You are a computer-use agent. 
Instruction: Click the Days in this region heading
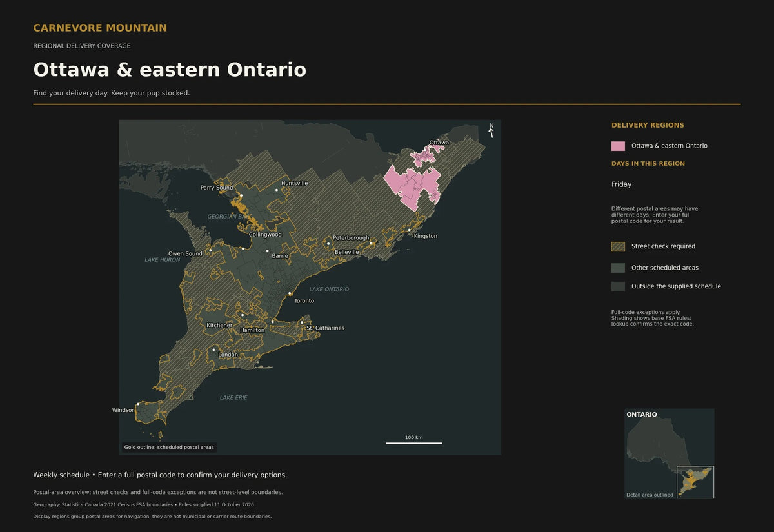(648, 164)
